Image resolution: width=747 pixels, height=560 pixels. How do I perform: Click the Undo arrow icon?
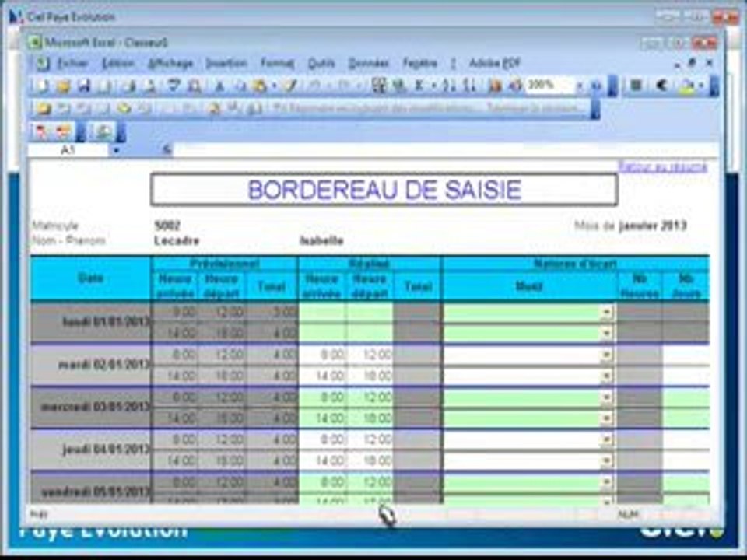pyautogui.click(x=314, y=86)
